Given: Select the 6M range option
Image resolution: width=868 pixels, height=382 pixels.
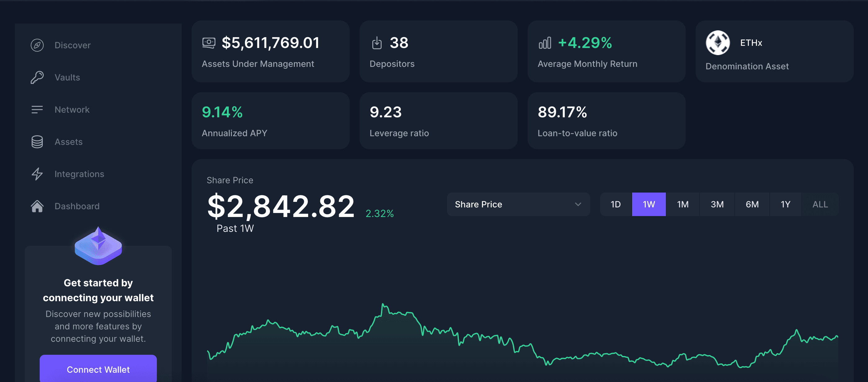Looking at the screenshot, I should tap(752, 204).
